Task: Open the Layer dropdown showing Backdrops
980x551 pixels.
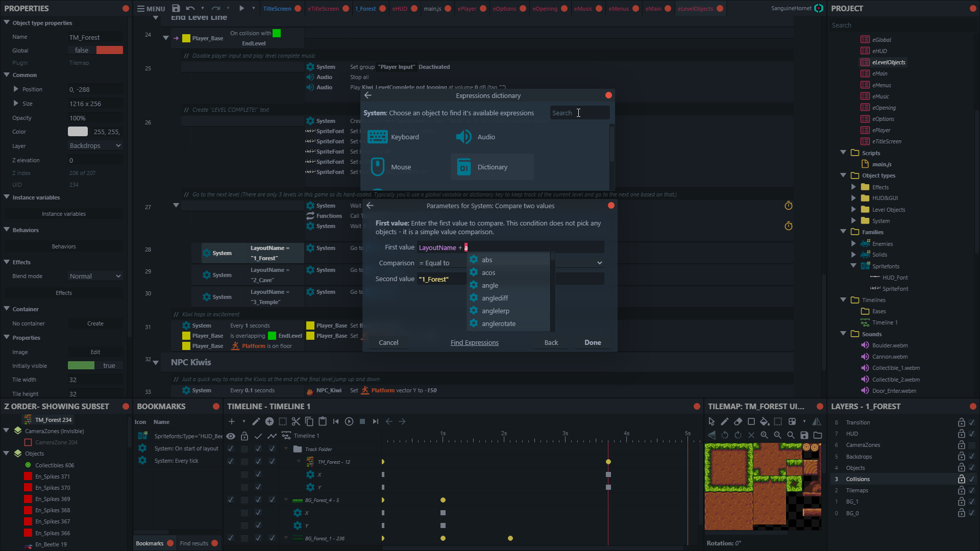Action: pyautogui.click(x=95, y=146)
